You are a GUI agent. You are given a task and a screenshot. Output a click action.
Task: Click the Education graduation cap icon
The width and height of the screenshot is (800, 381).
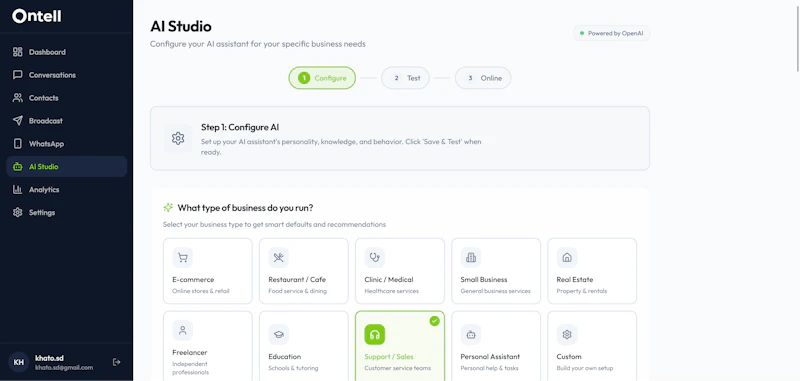[279, 335]
